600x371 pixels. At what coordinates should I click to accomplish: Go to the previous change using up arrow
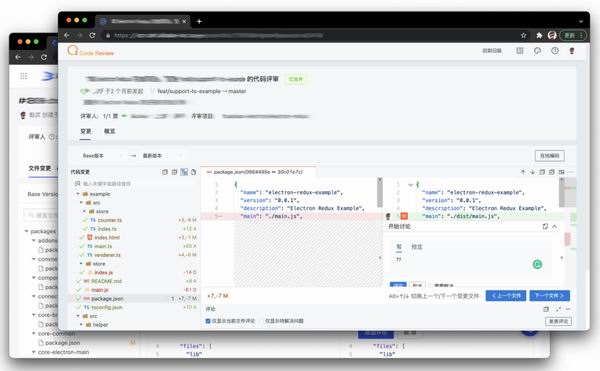tap(523, 172)
